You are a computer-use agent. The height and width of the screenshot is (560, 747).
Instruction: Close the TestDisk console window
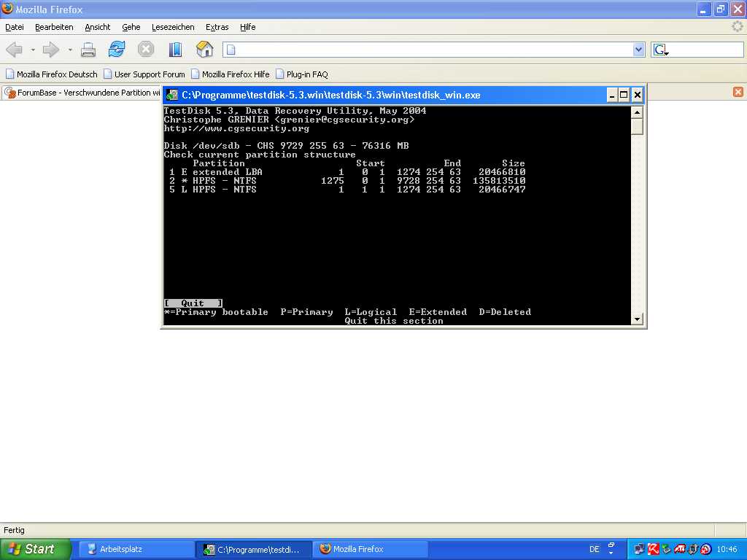click(637, 95)
